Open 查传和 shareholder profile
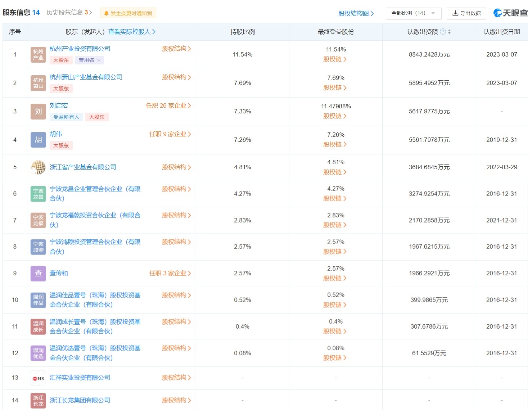Viewport: 532px width, 410px height. 59,273
